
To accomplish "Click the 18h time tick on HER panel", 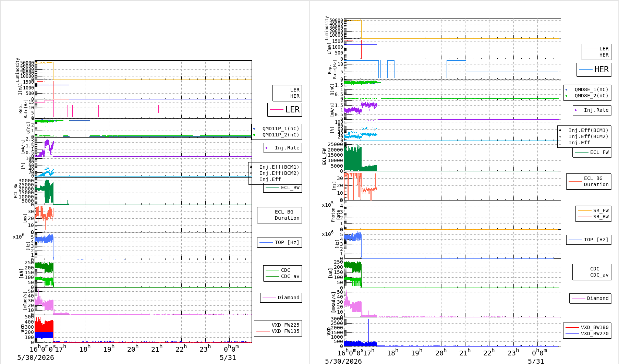I will click(392, 352).
